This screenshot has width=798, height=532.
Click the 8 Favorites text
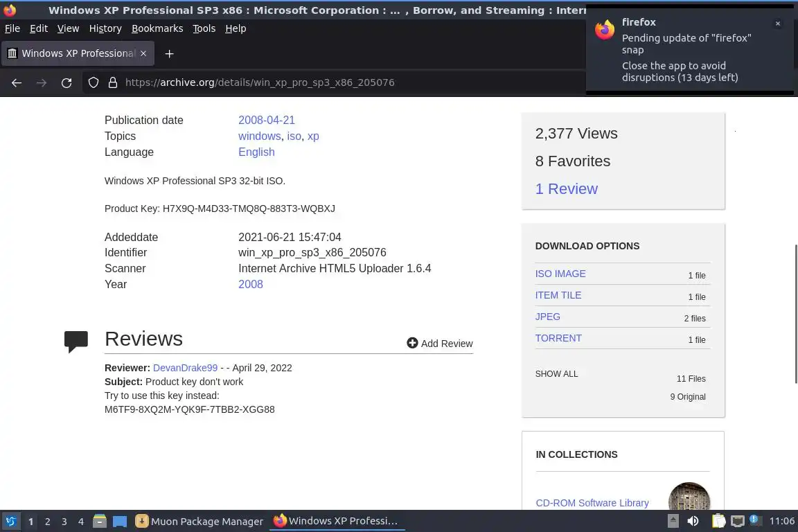click(x=573, y=161)
